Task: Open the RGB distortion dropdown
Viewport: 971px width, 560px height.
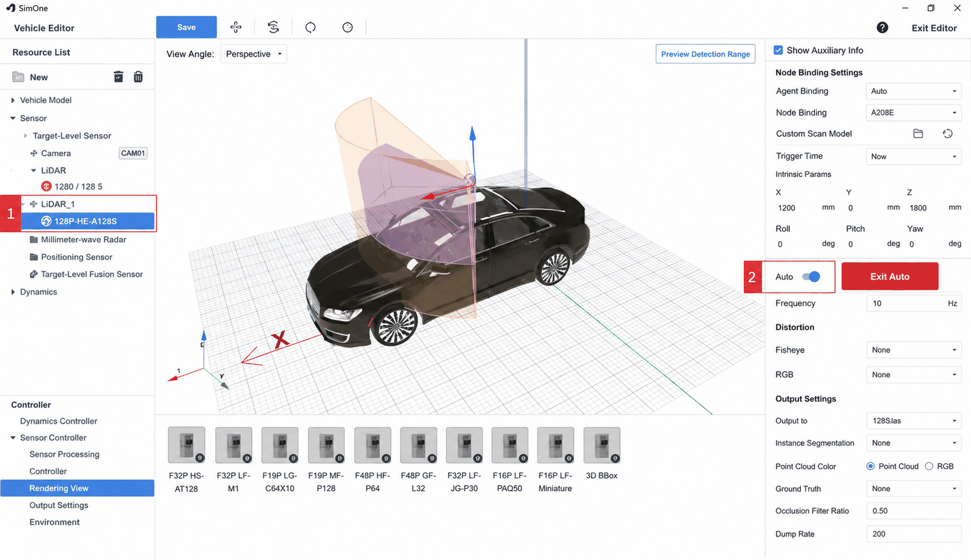Action: point(914,375)
